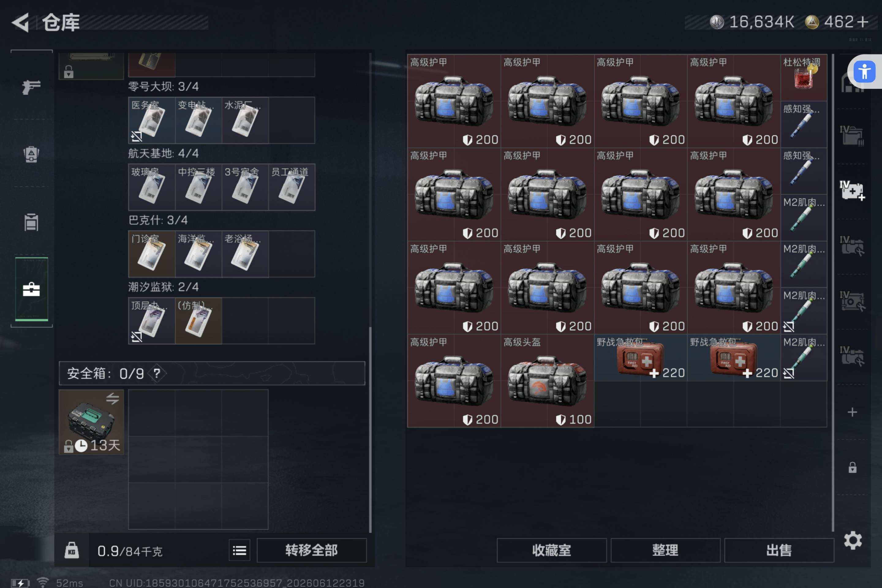
Task: Click the KG weight lock icon
Action: (72, 550)
